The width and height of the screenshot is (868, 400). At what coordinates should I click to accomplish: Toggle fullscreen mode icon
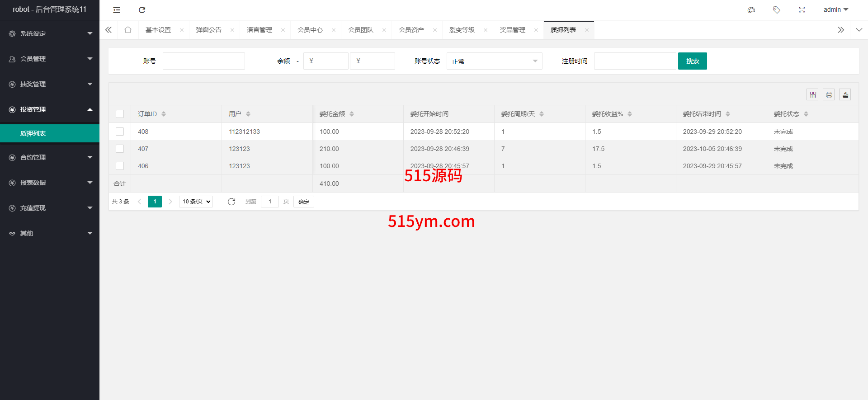[802, 10]
